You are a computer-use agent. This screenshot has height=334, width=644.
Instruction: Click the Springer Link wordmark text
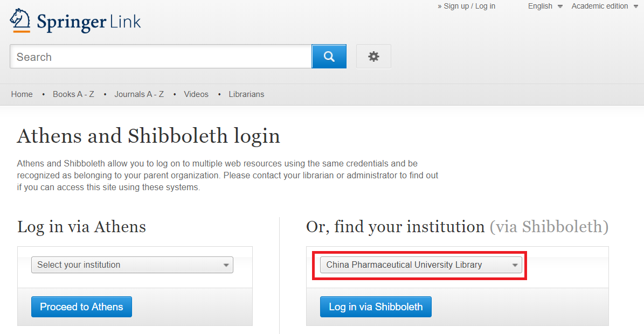(89, 22)
